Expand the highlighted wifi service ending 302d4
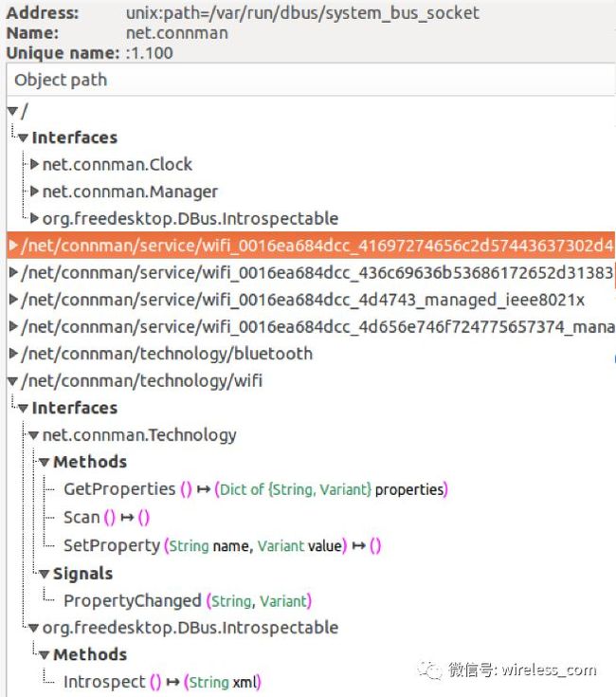 click(13, 246)
